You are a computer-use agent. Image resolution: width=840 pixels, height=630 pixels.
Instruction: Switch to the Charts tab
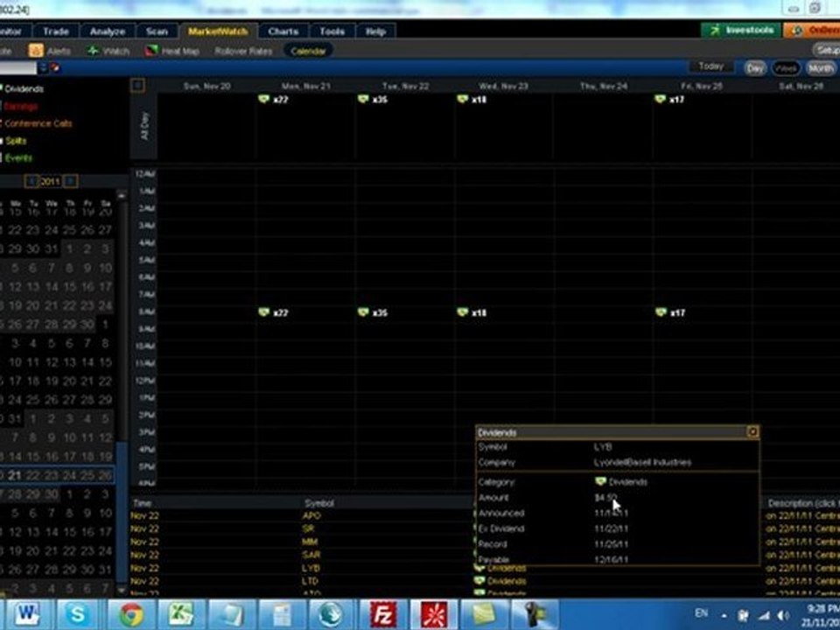pyautogui.click(x=283, y=31)
